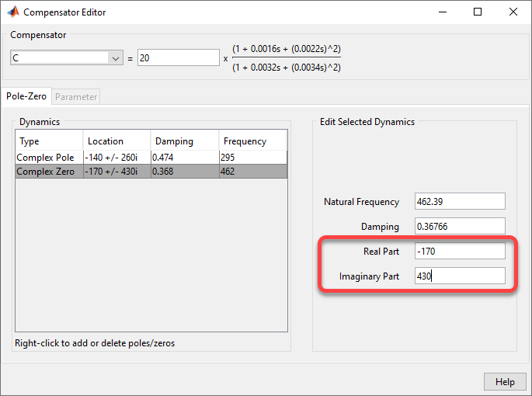Maximize the Compensator Editor window
532x396 pixels.
coord(478,12)
